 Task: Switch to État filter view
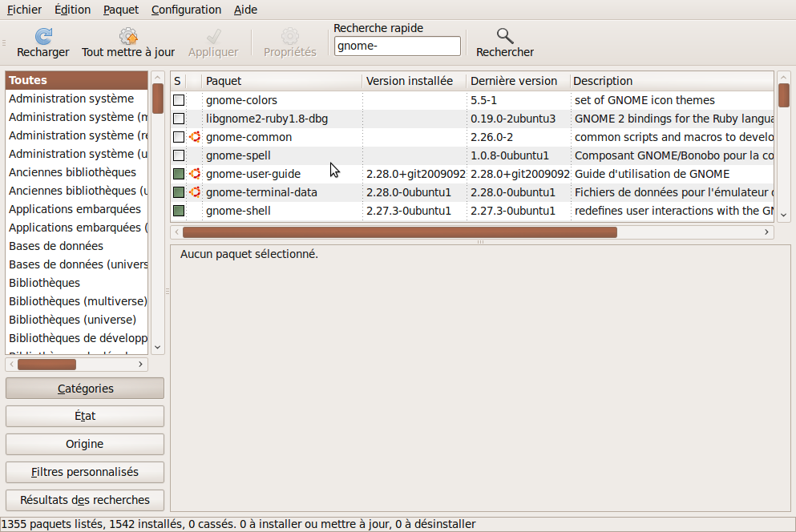click(x=85, y=416)
